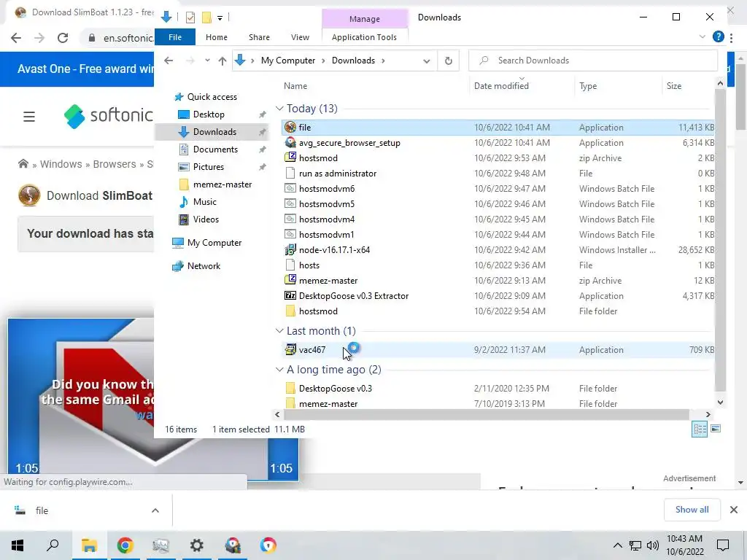
Task: Expand the ribbon with chevron
Action: (x=703, y=36)
